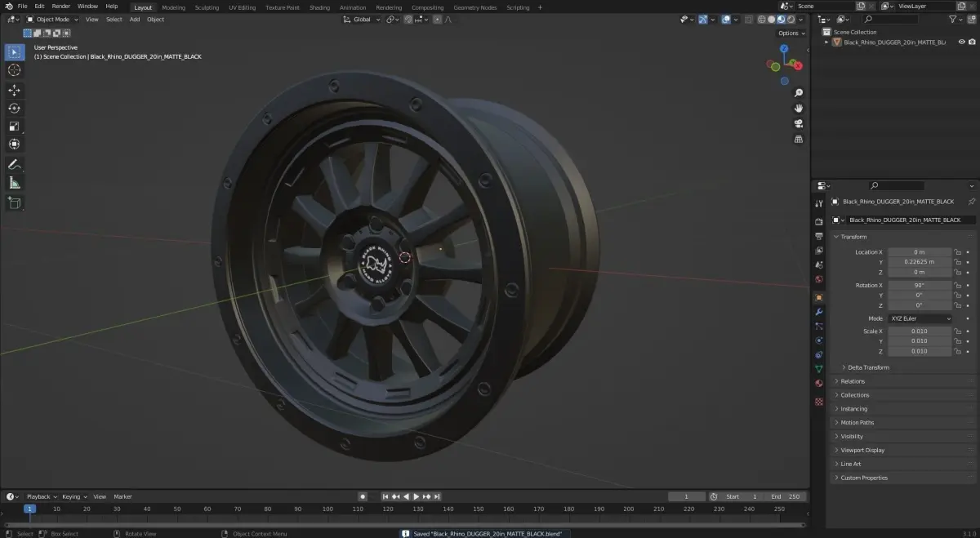
Task: Select the Scale tool
Action: [x=14, y=126]
